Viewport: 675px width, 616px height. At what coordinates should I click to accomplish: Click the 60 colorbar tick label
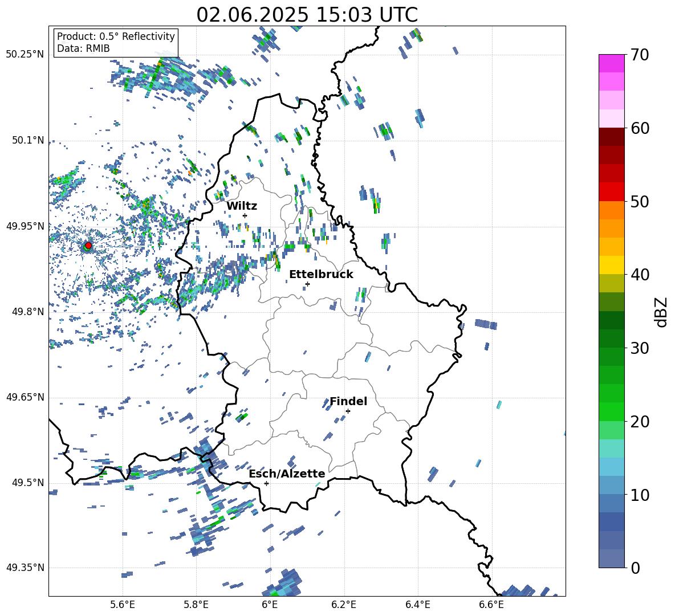pyautogui.click(x=639, y=128)
